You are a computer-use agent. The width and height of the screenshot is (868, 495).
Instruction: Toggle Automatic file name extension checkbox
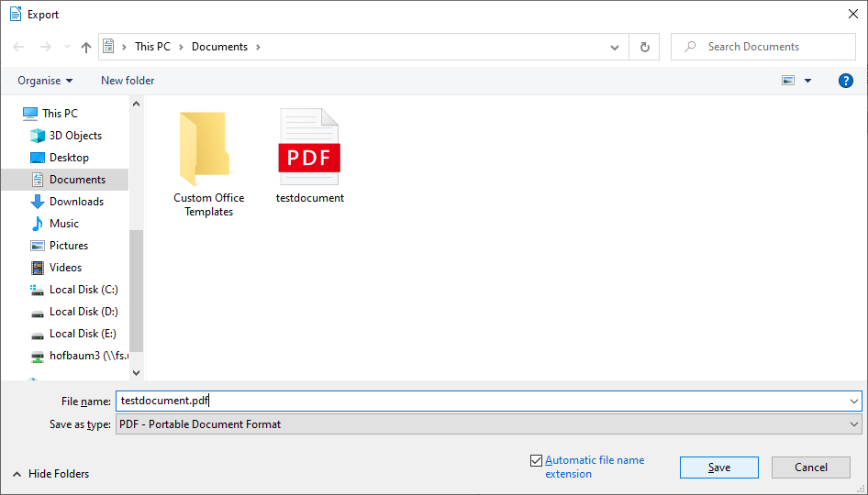tap(536, 460)
